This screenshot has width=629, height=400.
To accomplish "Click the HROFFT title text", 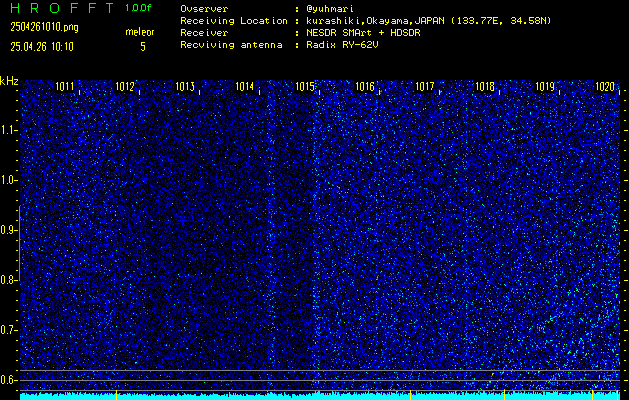I will [62, 8].
